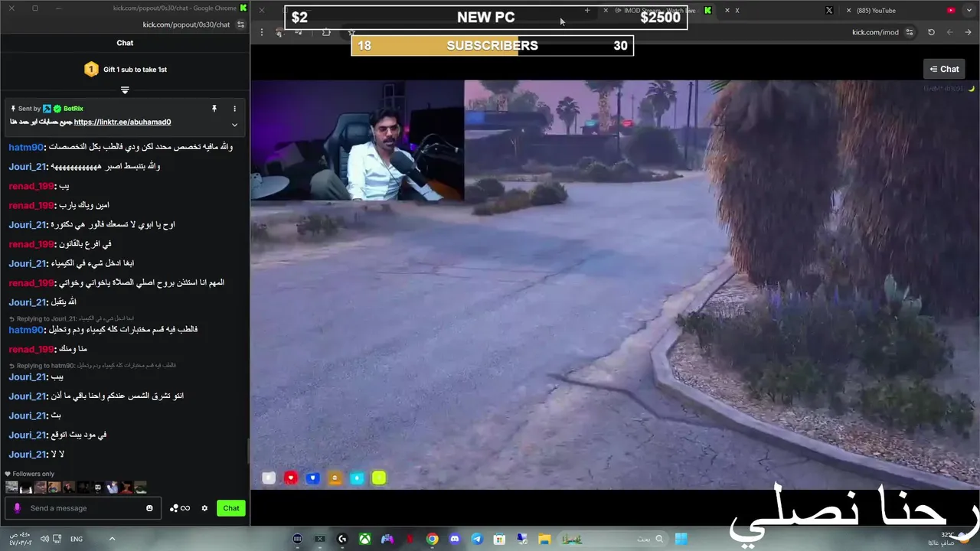Click Gift 1 sub to take 1st
The width and height of the screenshot is (980, 551).
[135, 70]
